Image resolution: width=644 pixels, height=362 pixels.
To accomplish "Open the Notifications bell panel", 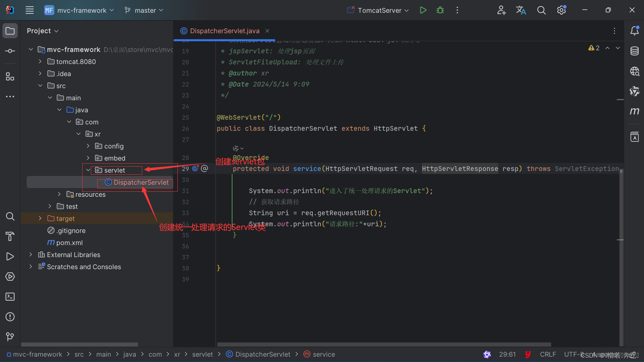I will (x=634, y=31).
